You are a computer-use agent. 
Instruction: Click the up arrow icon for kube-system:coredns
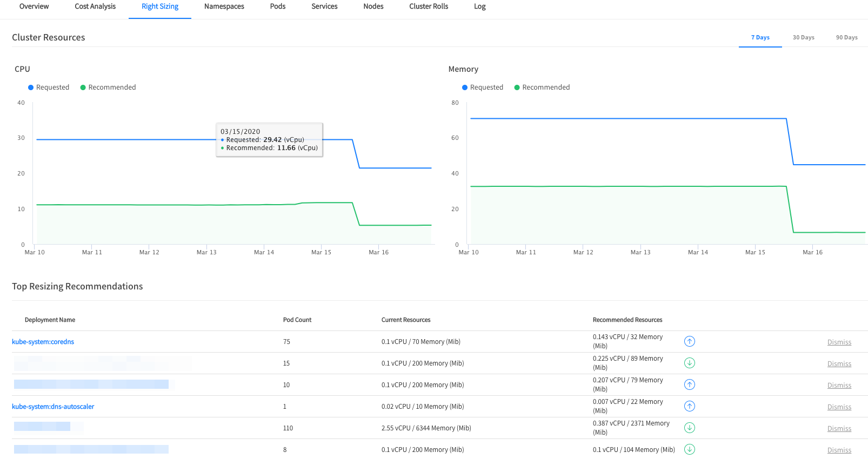(x=689, y=341)
